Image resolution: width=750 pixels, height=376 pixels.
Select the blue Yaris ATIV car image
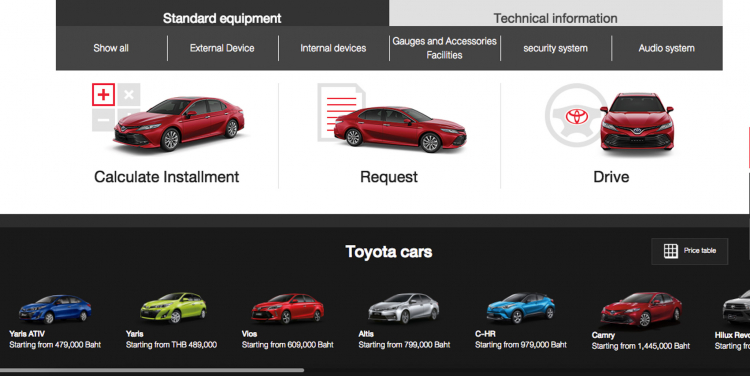click(x=55, y=309)
